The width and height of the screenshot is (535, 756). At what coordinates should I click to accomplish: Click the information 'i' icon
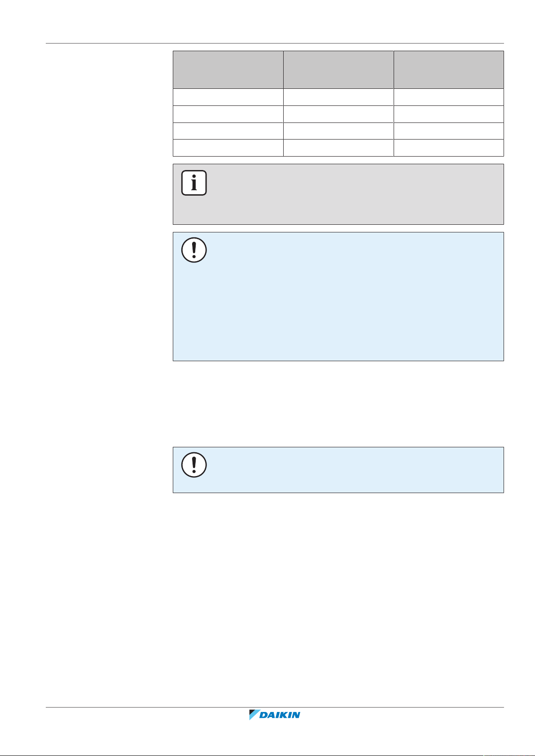[x=194, y=183]
